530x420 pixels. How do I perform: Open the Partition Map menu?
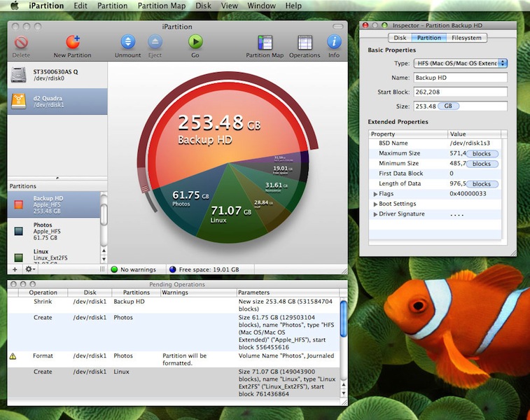click(162, 6)
